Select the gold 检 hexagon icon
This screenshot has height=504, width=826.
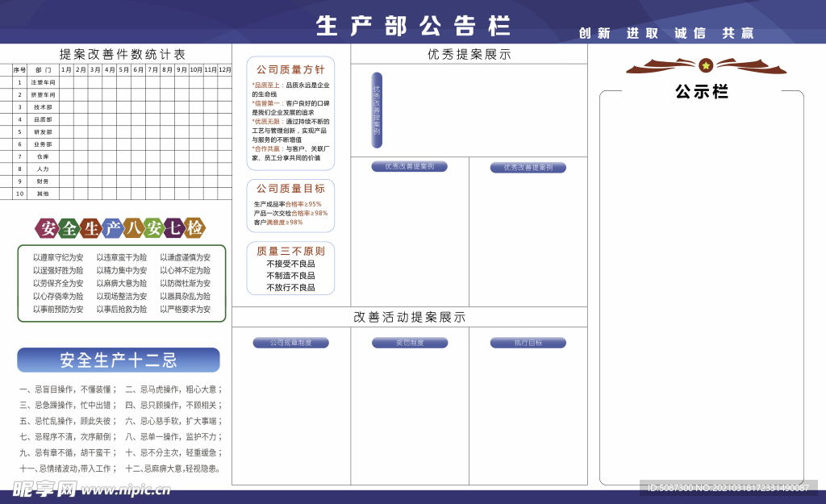[x=194, y=228]
